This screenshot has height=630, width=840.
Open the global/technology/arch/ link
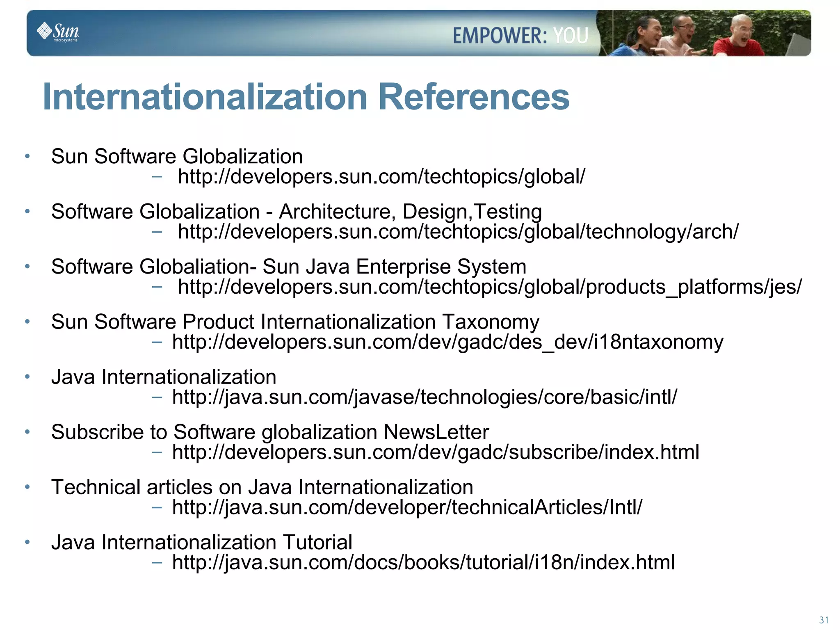(x=458, y=232)
